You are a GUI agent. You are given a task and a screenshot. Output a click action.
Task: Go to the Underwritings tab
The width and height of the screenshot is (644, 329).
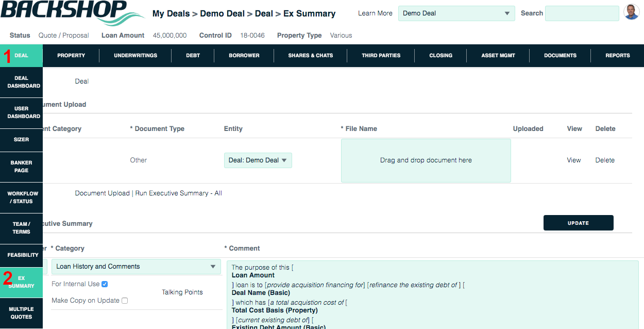135,56
